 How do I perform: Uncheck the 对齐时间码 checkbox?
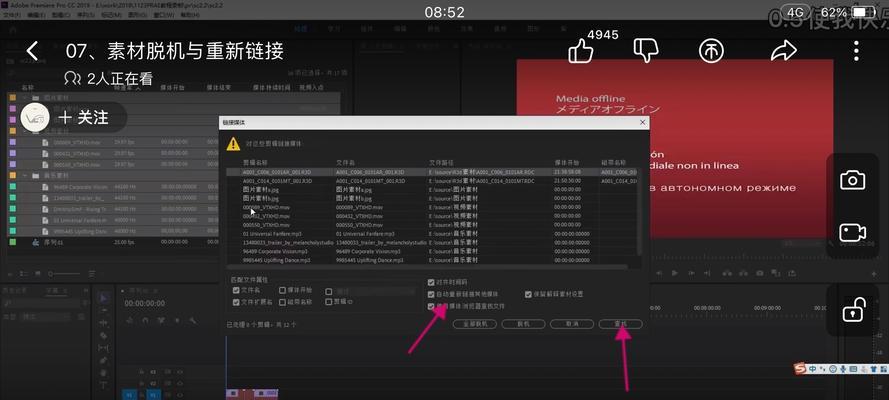coord(431,282)
